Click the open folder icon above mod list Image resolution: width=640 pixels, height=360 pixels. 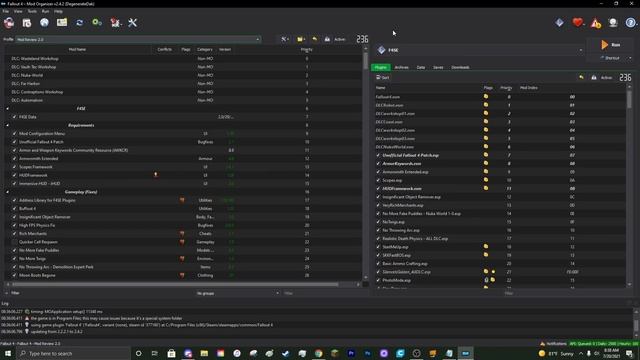point(301,39)
